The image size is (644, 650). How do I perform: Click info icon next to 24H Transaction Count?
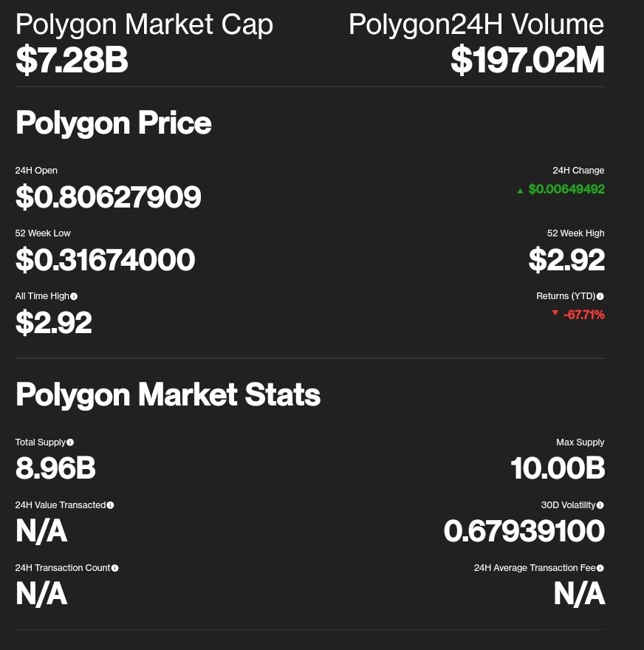pyautogui.click(x=114, y=568)
